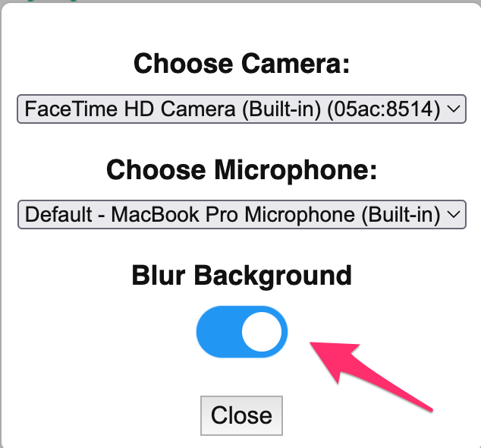
Task: Turn off background blur switch
Action: pos(242,332)
